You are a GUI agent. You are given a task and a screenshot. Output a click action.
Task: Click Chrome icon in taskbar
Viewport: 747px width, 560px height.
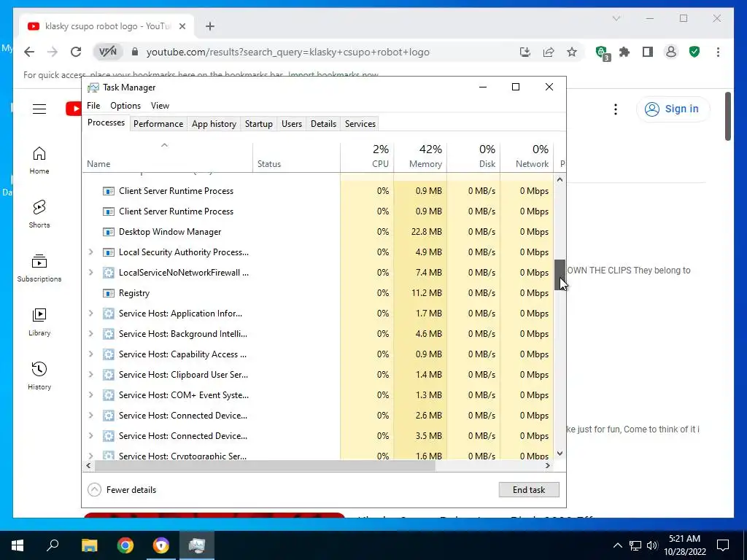(x=125, y=545)
